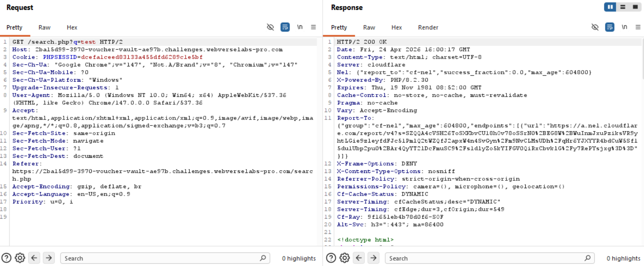Open help icon in Request search bar
This screenshot has width=644, height=266.
click(7, 258)
